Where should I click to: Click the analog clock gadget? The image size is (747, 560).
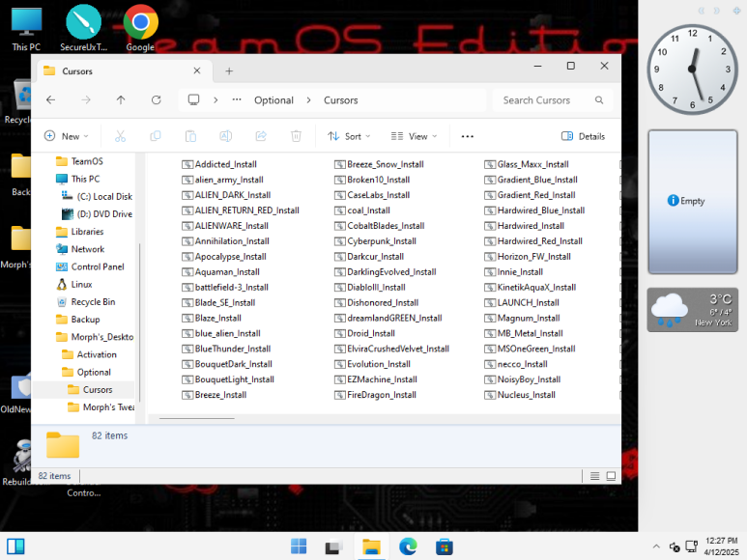692,70
